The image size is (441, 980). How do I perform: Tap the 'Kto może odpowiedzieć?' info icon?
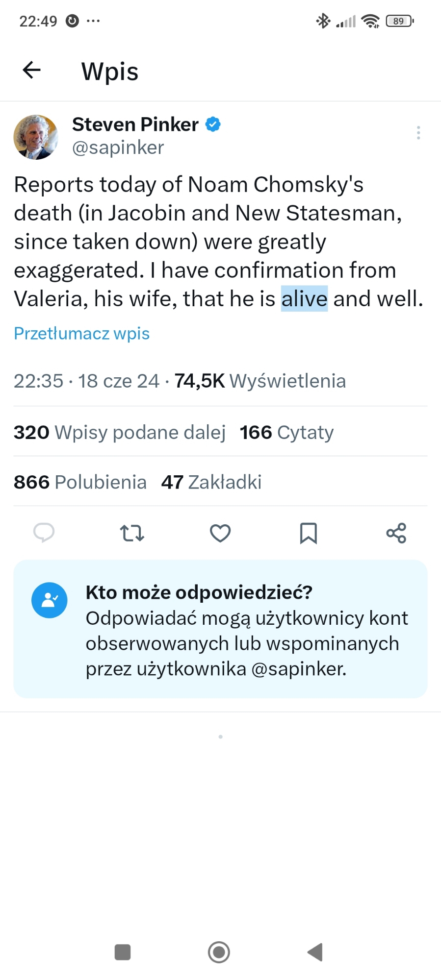tap(49, 600)
